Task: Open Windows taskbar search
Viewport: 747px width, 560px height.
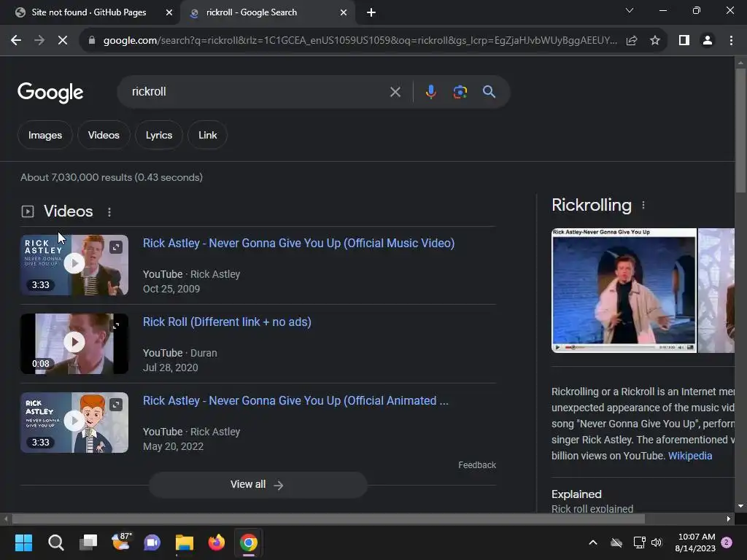Action: click(x=55, y=542)
